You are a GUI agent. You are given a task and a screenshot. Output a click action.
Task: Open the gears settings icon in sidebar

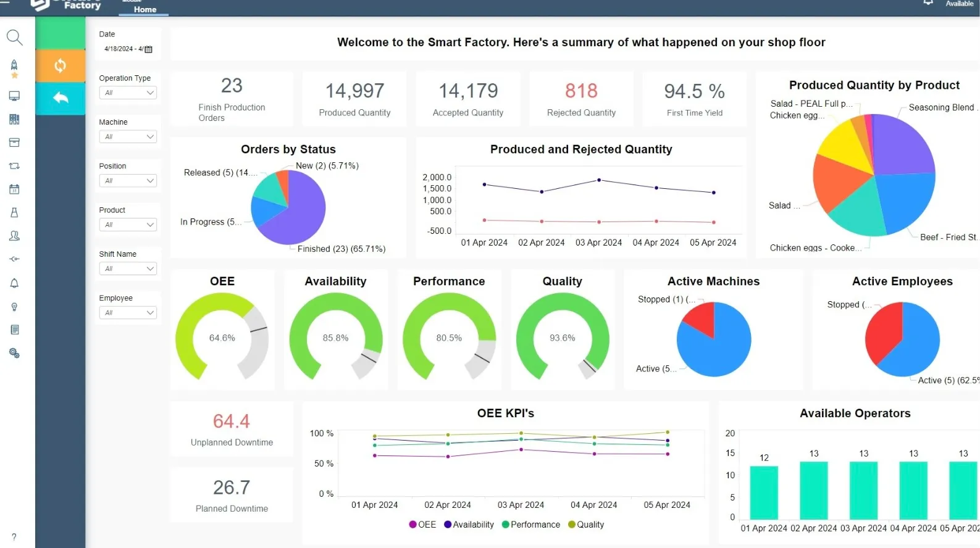tap(14, 353)
